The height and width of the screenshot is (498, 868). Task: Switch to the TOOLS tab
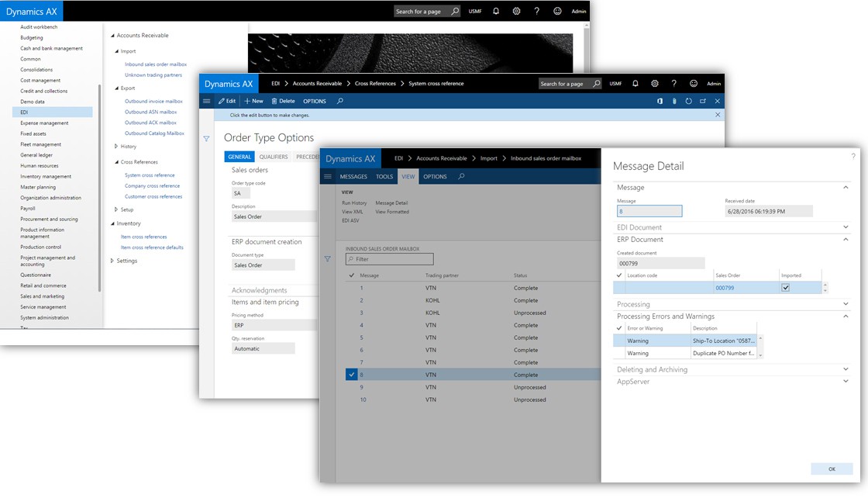[384, 176]
